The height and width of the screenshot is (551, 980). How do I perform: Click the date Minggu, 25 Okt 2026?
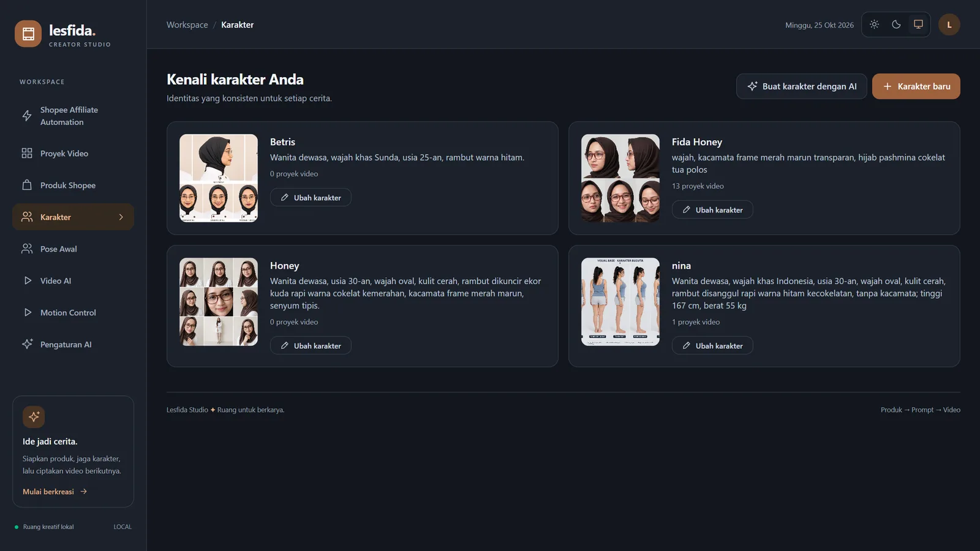click(820, 25)
